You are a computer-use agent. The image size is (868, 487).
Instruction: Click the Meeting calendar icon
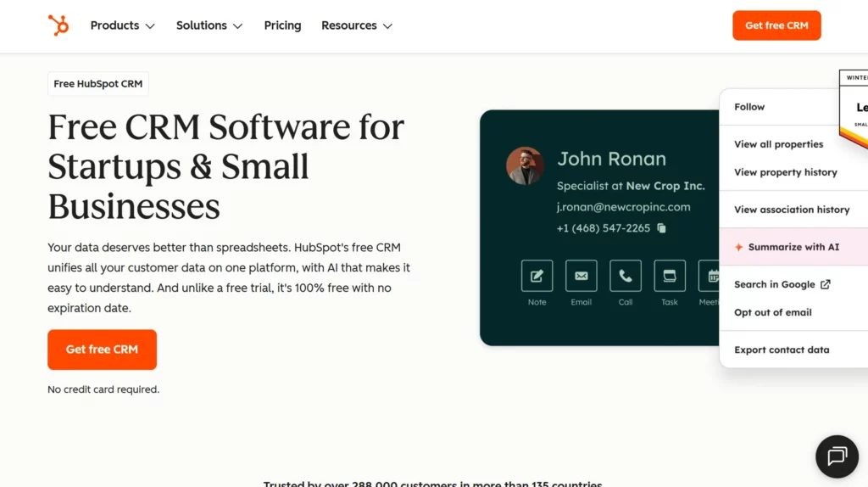pyautogui.click(x=710, y=276)
